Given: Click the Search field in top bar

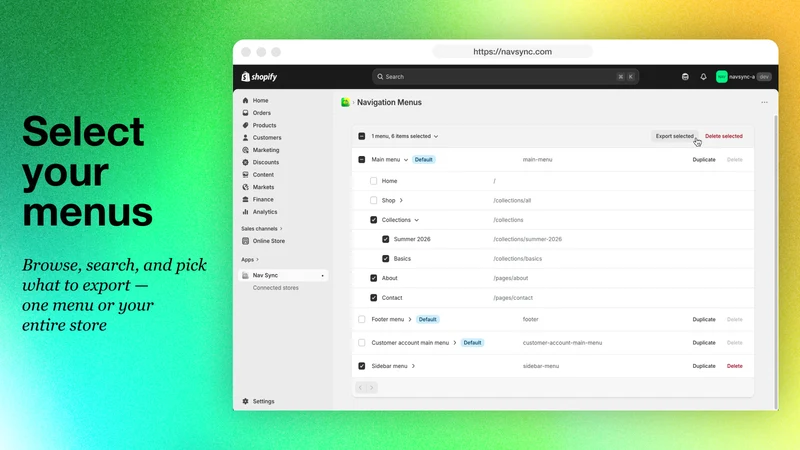Looking at the screenshot, I should (505, 77).
